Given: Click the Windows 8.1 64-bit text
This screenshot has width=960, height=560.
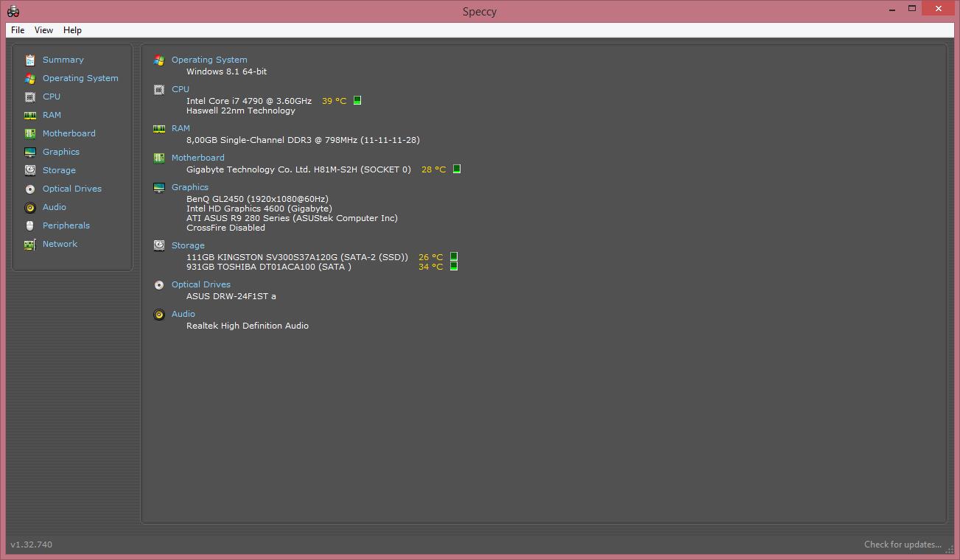Looking at the screenshot, I should [x=227, y=71].
